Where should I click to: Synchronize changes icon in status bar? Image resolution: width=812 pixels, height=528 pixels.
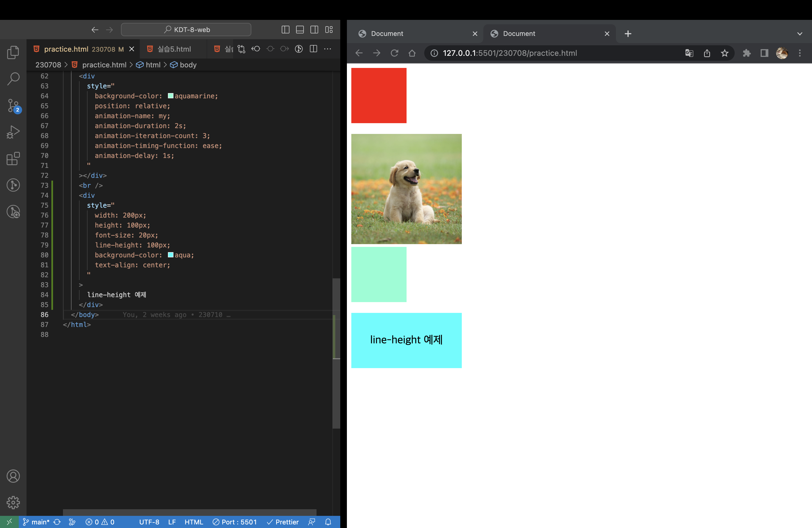coord(57,522)
